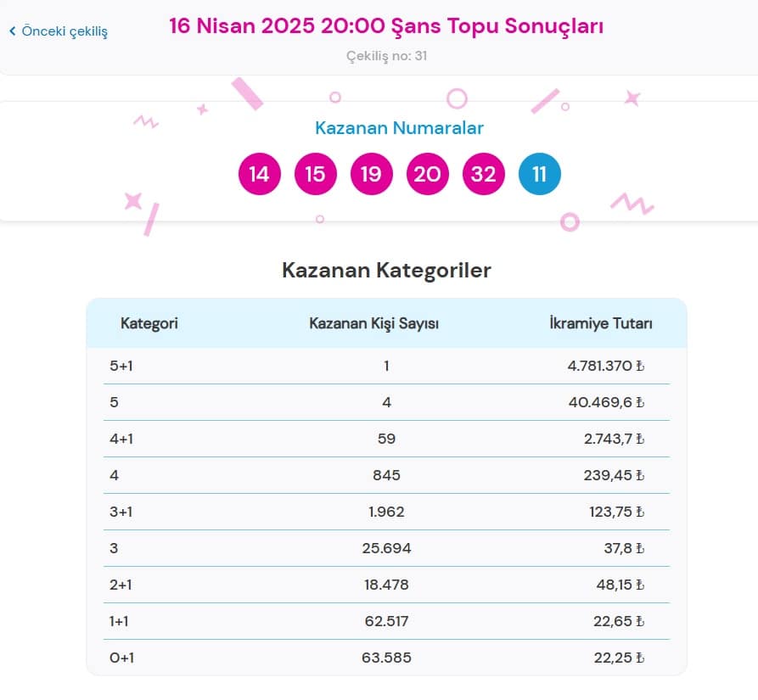
Task: Click the back chevron beside Önceki çekiliş
Action: 13,31
